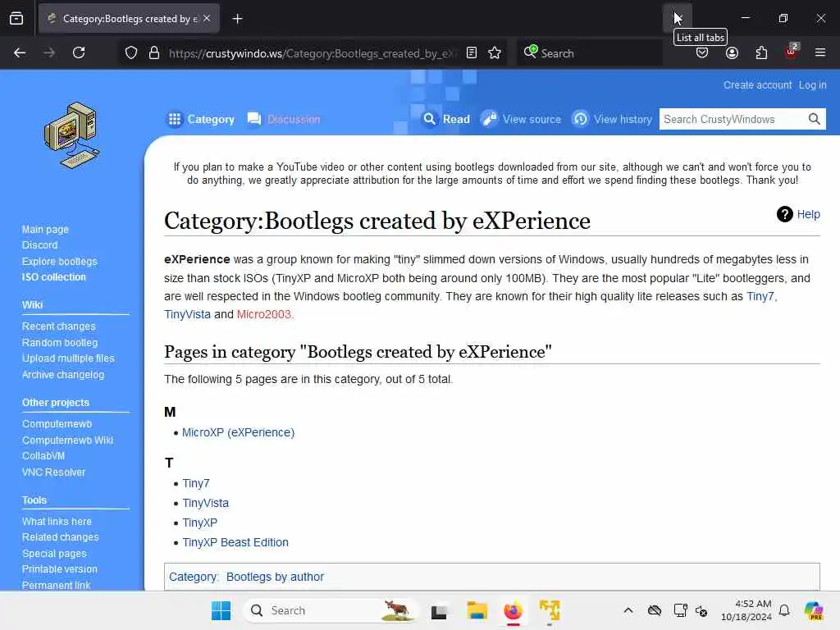
Task: Open Computernewb Wiki link
Action: tap(67, 440)
